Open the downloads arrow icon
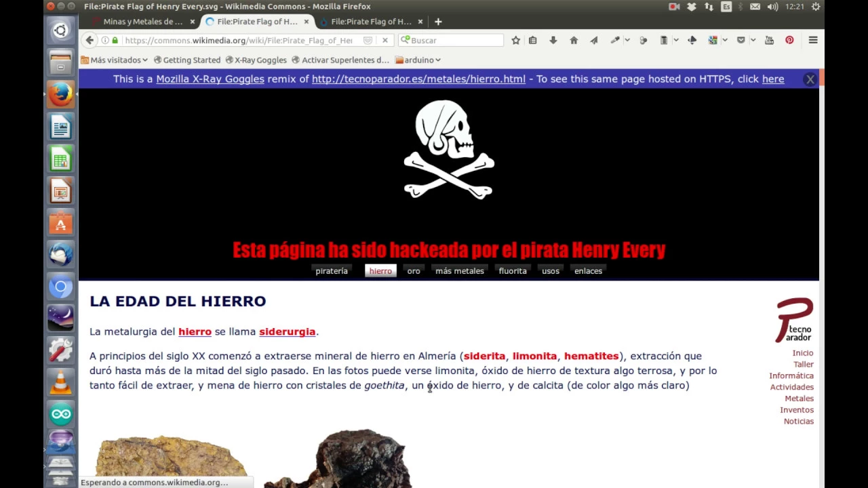Viewport: 868px width, 488px height. tap(553, 40)
